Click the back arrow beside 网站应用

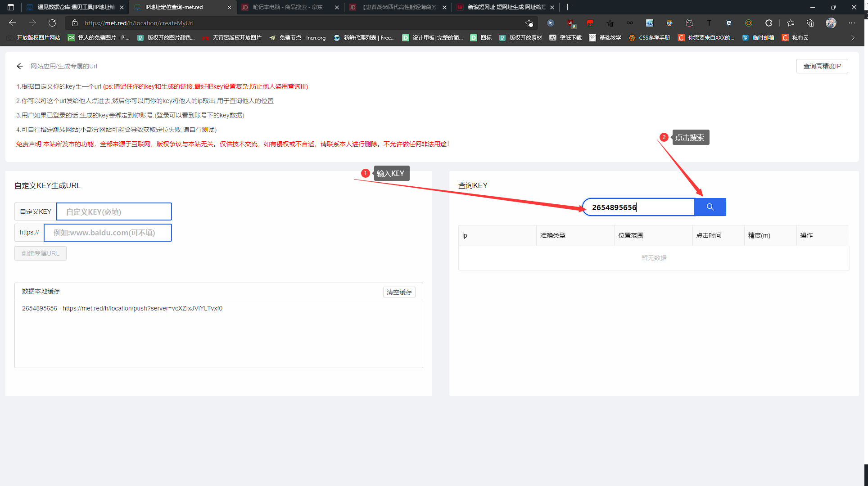click(20, 66)
